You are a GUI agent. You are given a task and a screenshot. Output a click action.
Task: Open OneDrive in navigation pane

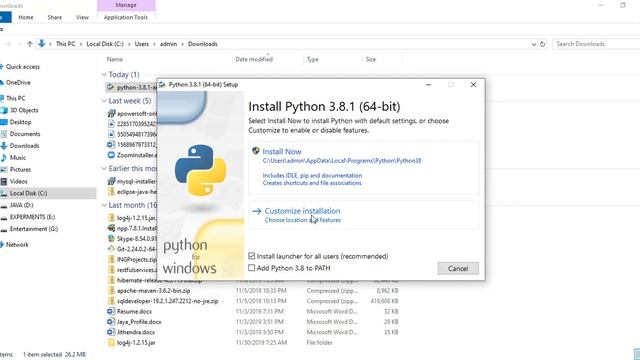click(18, 82)
